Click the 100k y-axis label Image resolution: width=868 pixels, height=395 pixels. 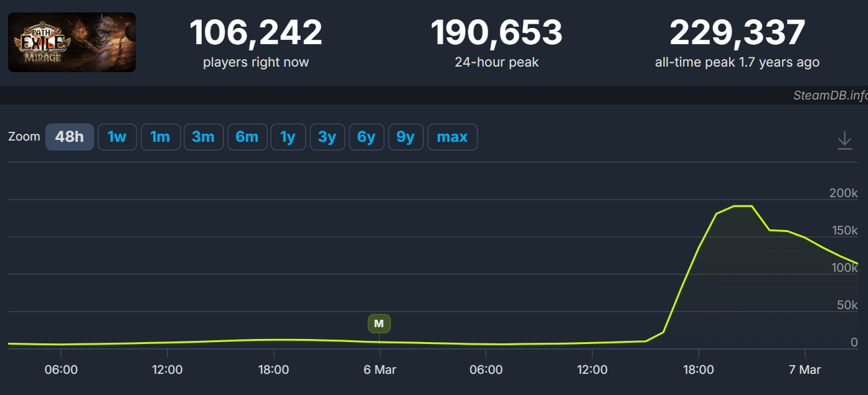[x=844, y=268]
